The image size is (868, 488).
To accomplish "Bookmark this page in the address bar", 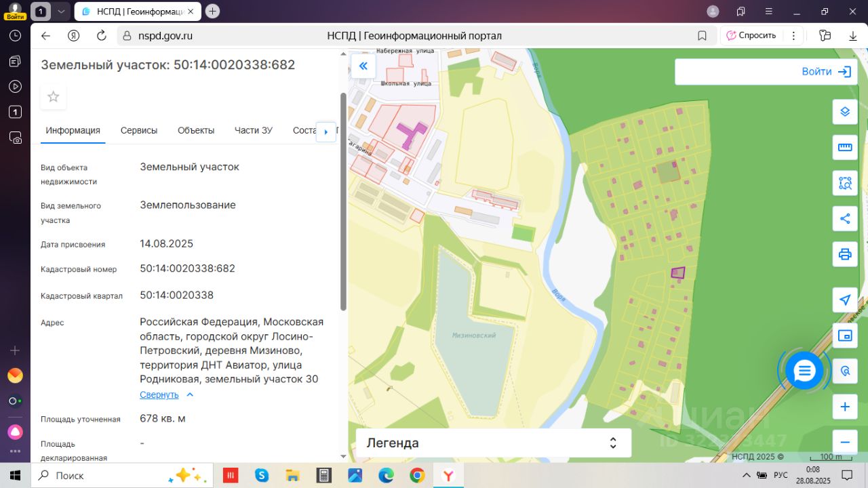I will pyautogui.click(x=702, y=36).
